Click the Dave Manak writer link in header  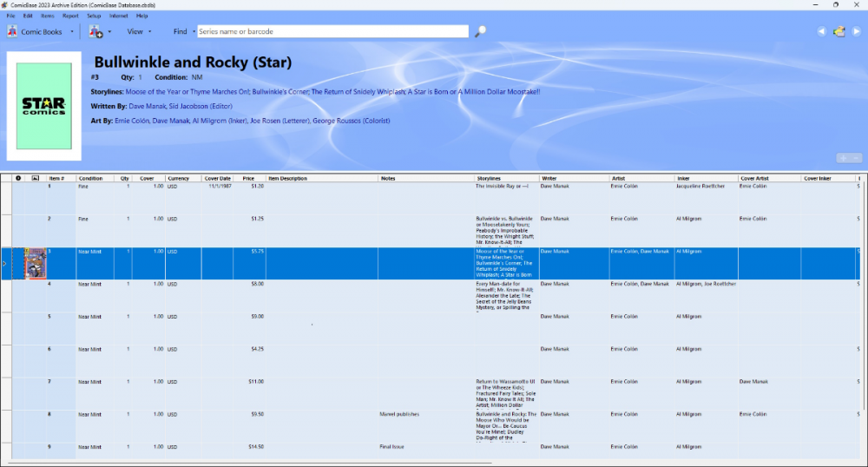147,106
